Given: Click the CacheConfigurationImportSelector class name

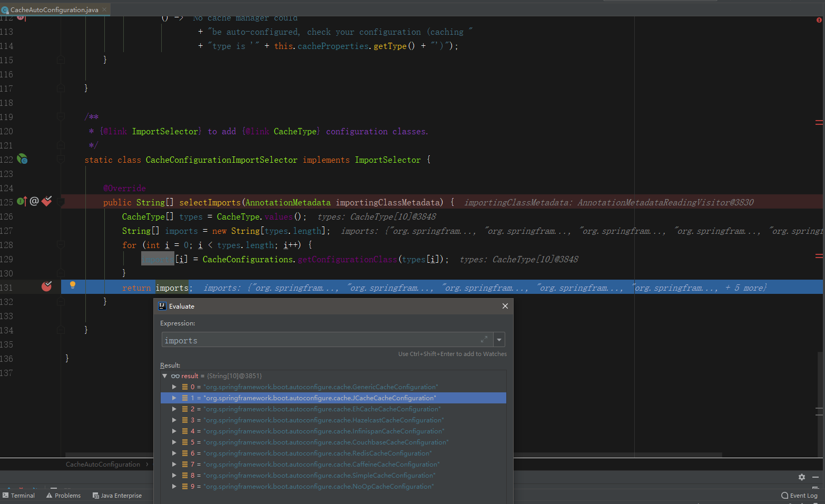Looking at the screenshot, I should (221, 160).
